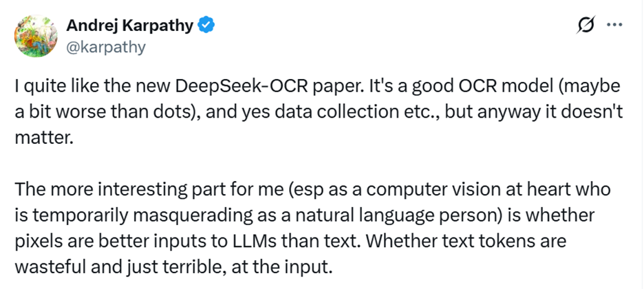Open the @karpathy handle link

[x=106, y=47]
